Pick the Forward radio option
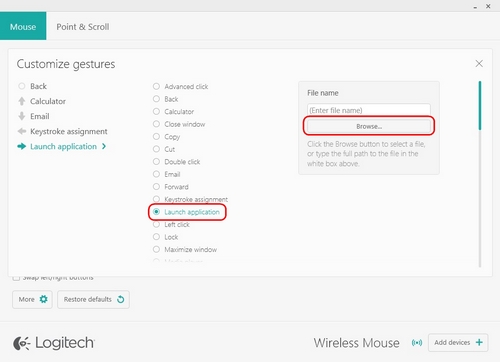Viewport: 500px width, 362px height. pos(171,187)
